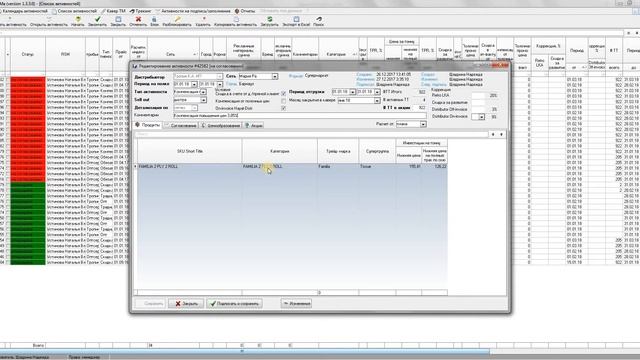Click the 'Экспорт в Excel' toolbar icon

296,21
